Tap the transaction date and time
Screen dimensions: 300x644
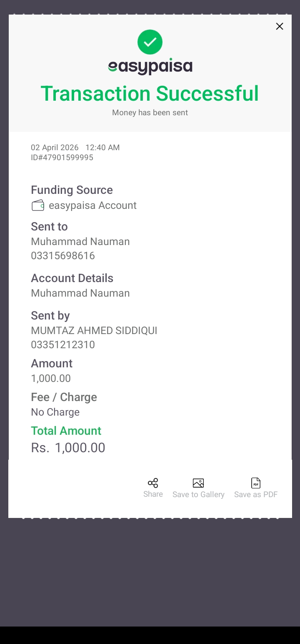click(75, 147)
